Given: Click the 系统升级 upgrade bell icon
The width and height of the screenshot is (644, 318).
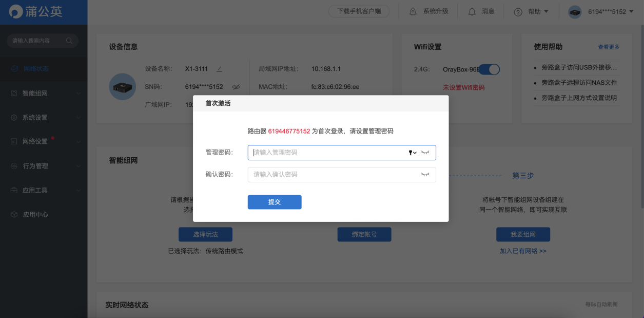Looking at the screenshot, I should click(413, 11).
